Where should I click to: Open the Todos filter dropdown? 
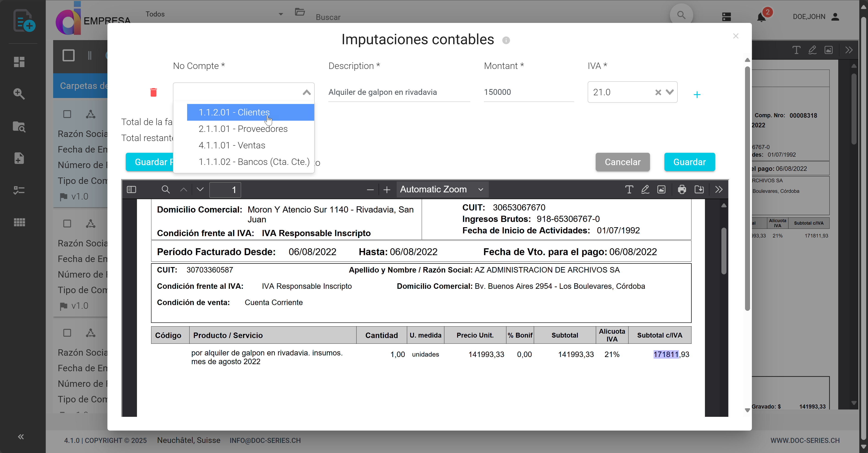pyautogui.click(x=281, y=14)
